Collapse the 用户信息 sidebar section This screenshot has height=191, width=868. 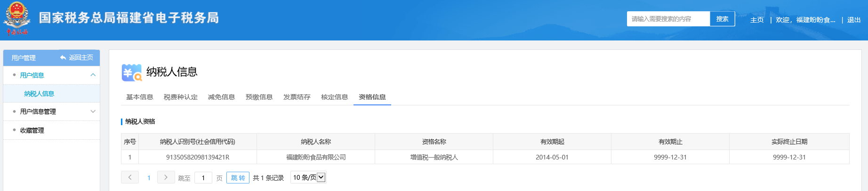pos(93,75)
